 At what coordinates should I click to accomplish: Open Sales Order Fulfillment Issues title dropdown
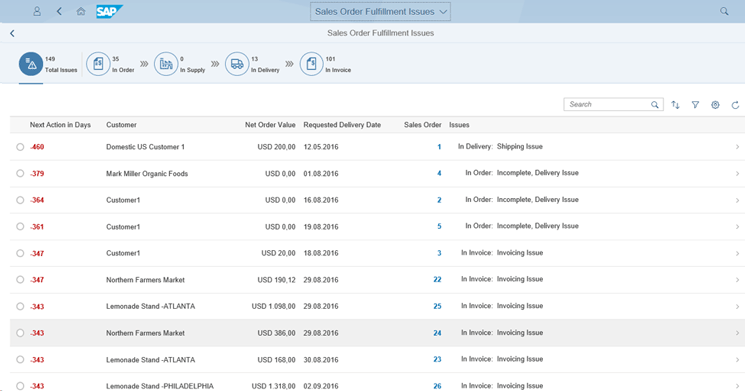click(381, 12)
